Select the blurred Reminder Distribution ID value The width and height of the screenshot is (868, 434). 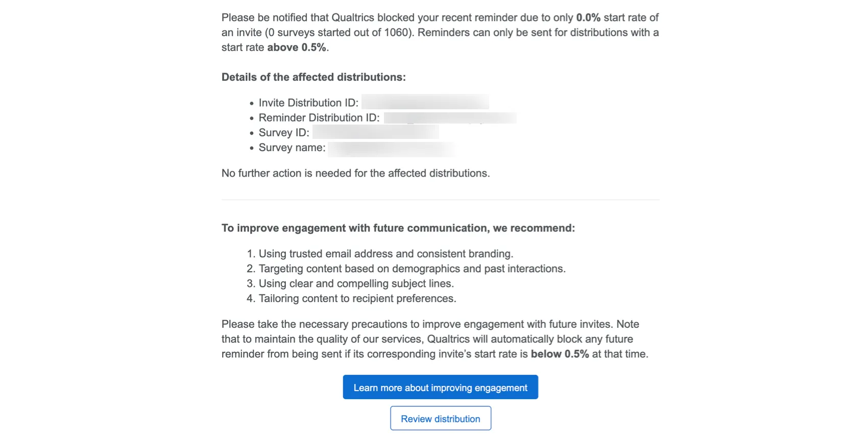pyautogui.click(x=449, y=117)
